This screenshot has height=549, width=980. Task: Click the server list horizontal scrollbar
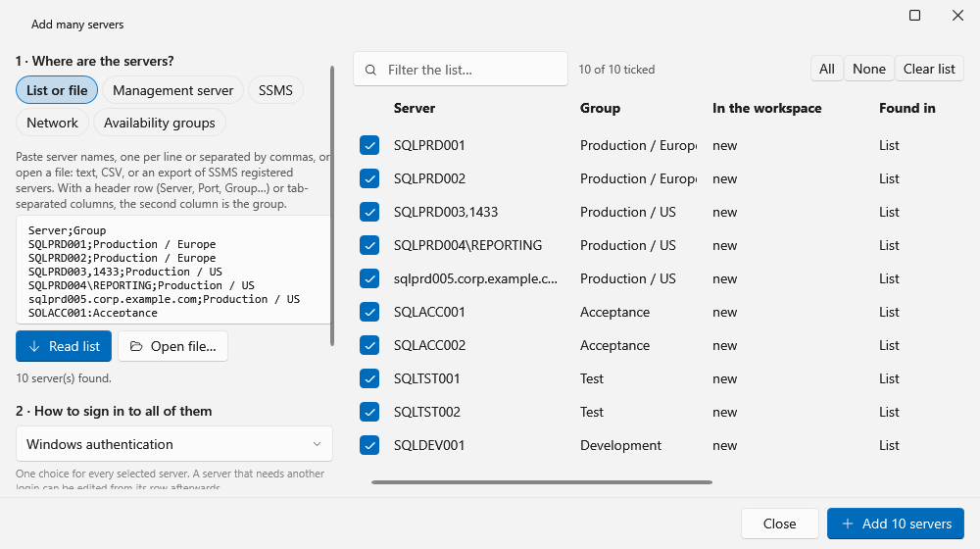tap(542, 482)
